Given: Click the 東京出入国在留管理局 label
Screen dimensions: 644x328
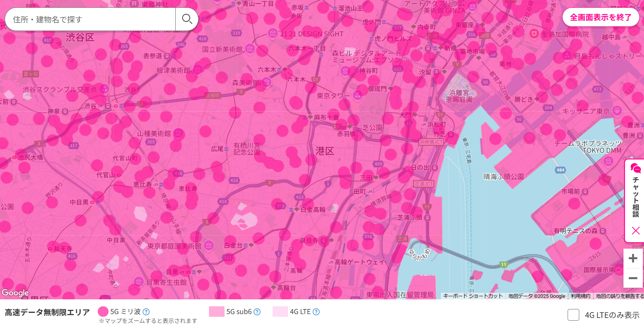Looking at the screenshot, I should point(400,295).
